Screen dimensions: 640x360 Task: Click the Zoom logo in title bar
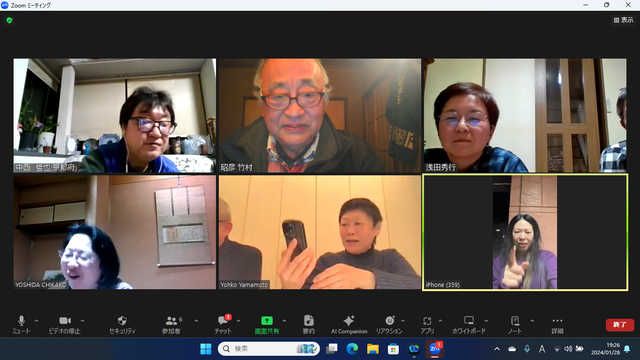(x=5, y=5)
